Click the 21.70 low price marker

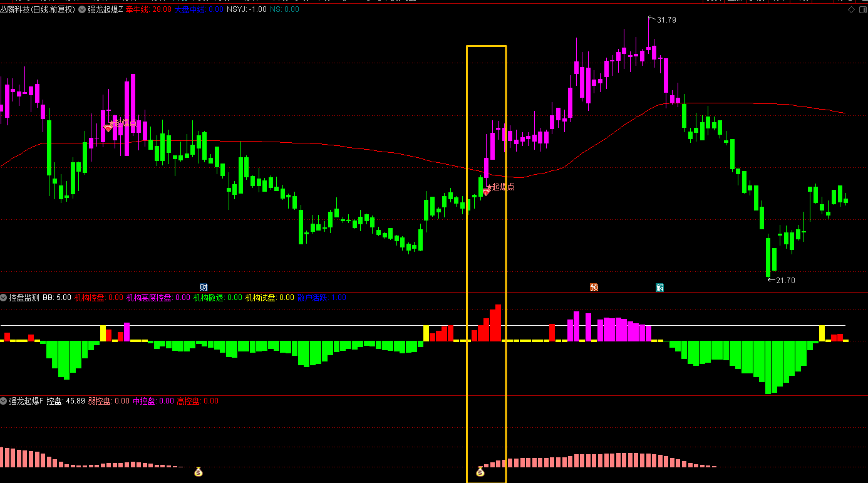785,280
